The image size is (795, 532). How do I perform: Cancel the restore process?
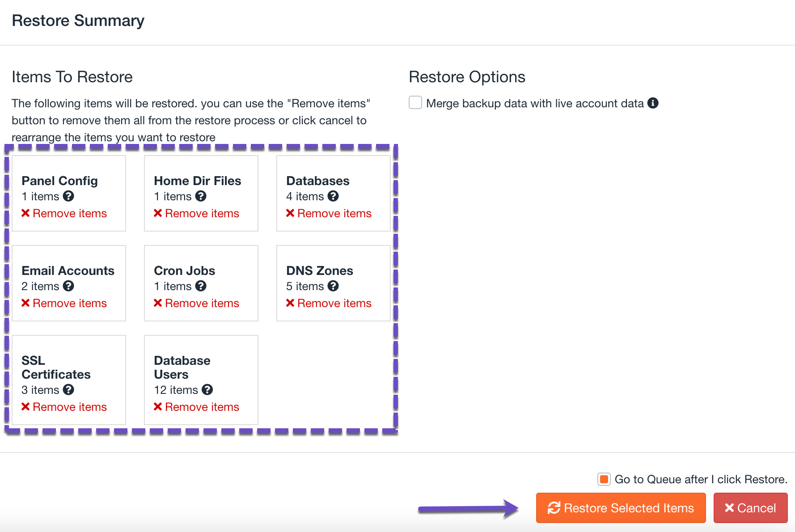751,508
